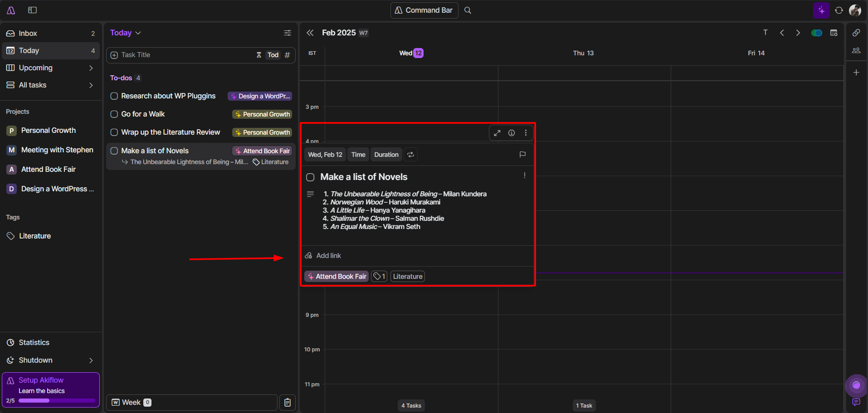Open the Meeting with Stephen project

(51, 150)
